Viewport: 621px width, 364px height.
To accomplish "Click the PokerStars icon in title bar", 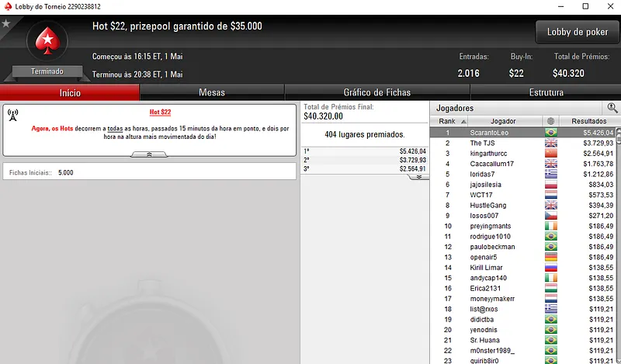I will coord(8,6).
